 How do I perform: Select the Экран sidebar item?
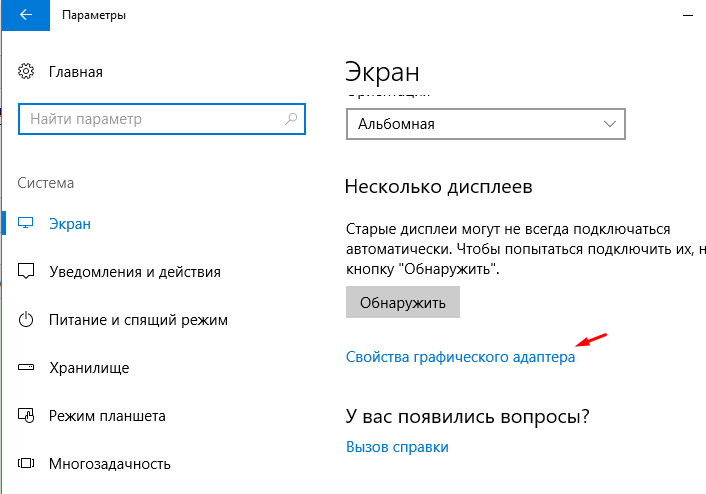70,224
